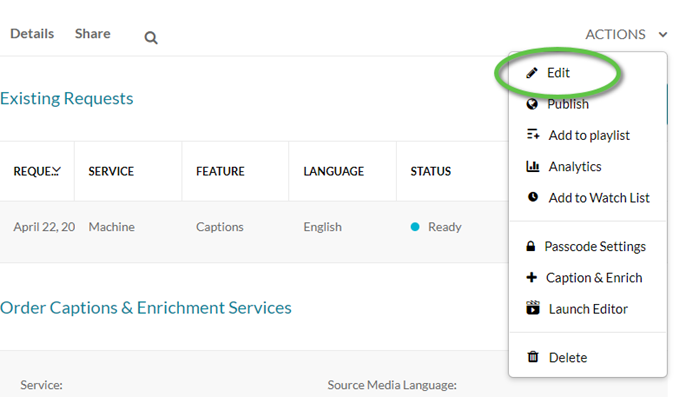Click the English language cell

[322, 227]
